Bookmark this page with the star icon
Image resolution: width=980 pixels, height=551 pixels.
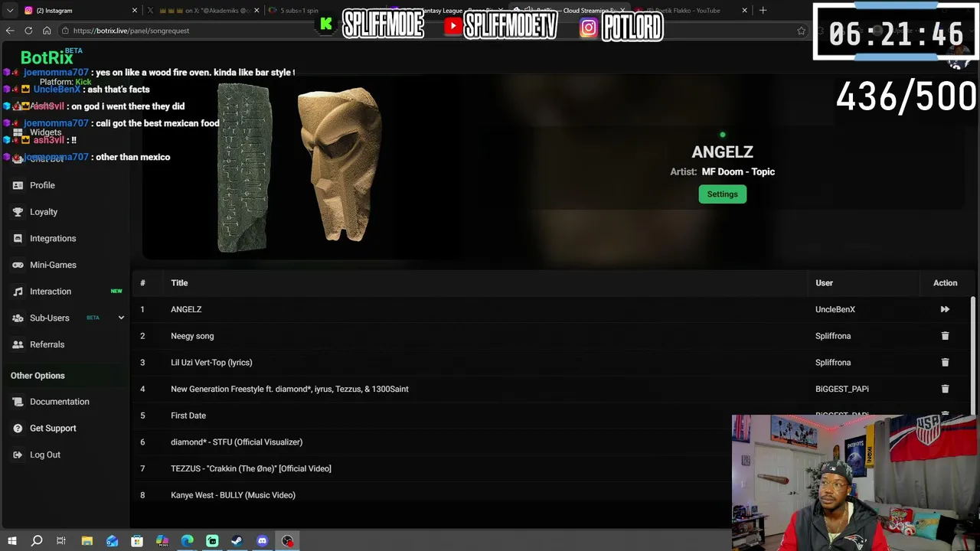pos(801,31)
